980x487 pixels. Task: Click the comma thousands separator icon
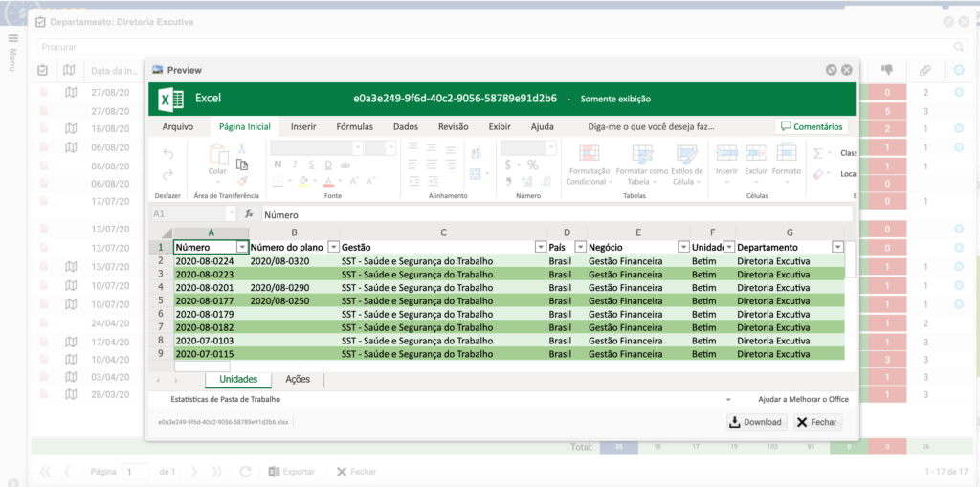tap(509, 181)
